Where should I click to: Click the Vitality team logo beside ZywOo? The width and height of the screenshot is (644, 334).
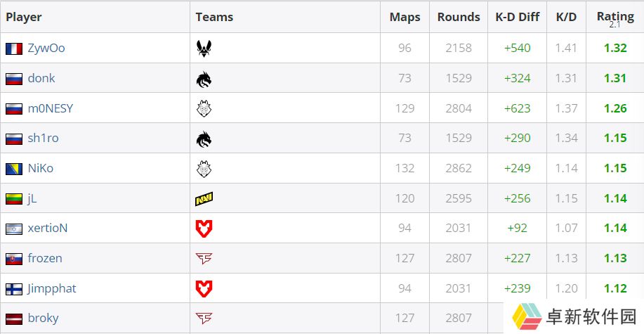(x=204, y=49)
